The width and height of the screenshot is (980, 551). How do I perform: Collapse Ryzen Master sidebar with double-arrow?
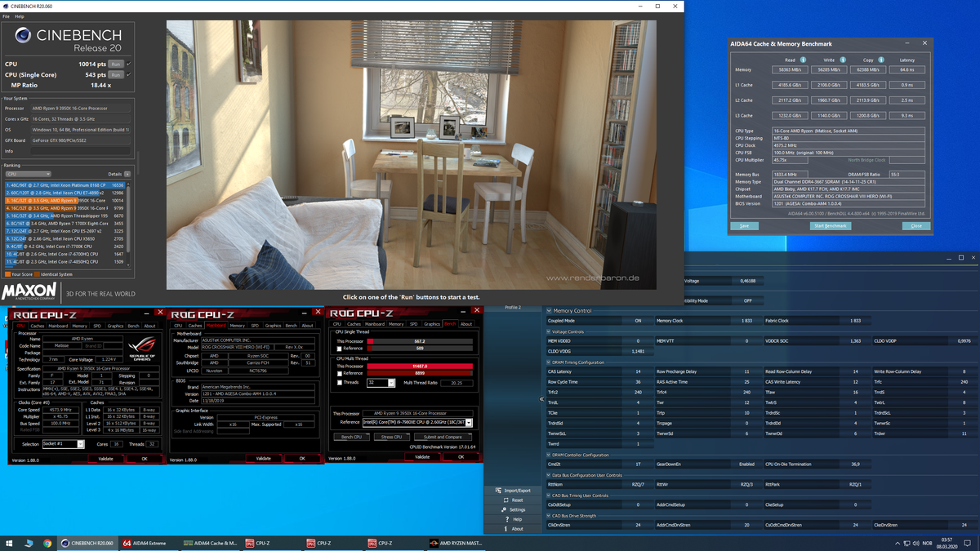click(541, 399)
